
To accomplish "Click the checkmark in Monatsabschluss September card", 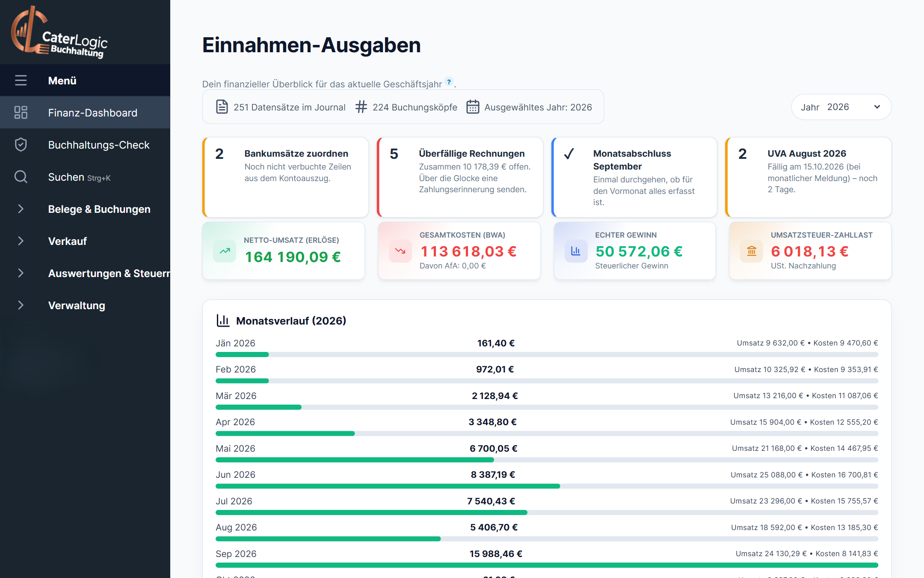I will (x=569, y=154).
